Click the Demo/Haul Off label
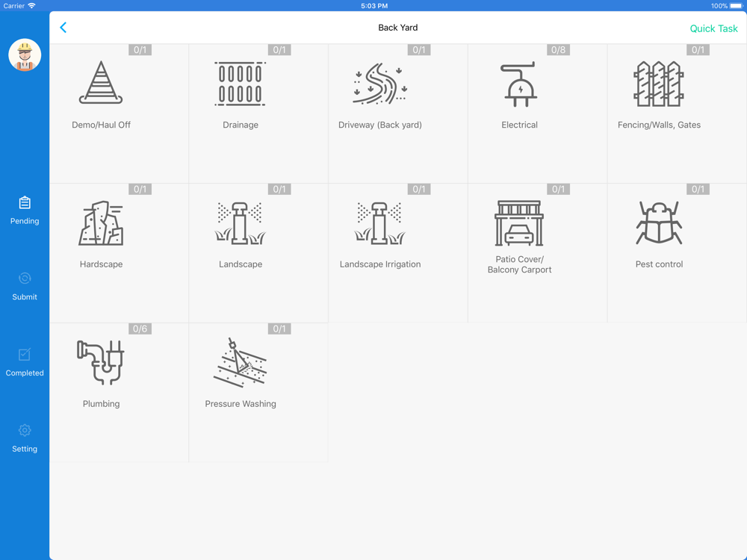Viewport: 747px width, 560px height. [x=101, y=125]
